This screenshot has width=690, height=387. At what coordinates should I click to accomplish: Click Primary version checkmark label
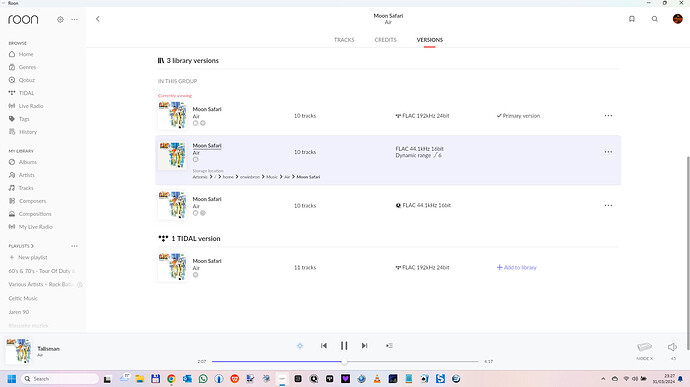click(518, 116)
